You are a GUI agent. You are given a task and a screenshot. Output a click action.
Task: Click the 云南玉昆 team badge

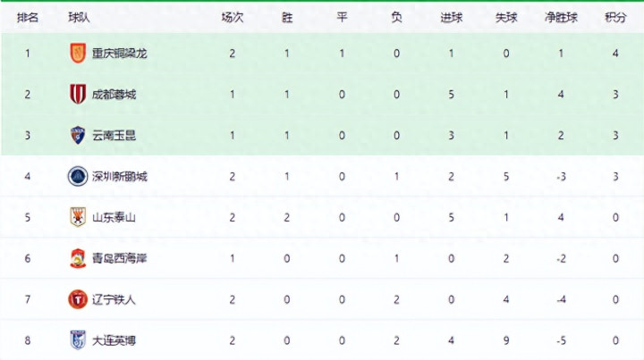[78, 136]
